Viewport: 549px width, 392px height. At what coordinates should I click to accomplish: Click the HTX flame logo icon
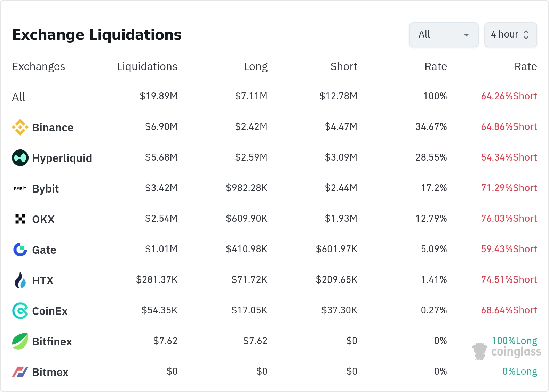(20, 280)
